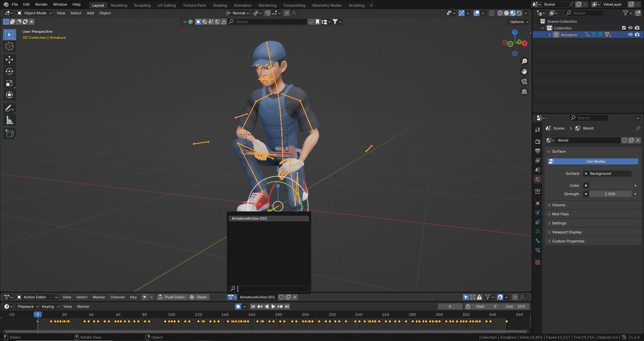Uncheck Collection exclude checkbox in outliner
The height and width of the screenshot is (341, 644).
[624, 28]
